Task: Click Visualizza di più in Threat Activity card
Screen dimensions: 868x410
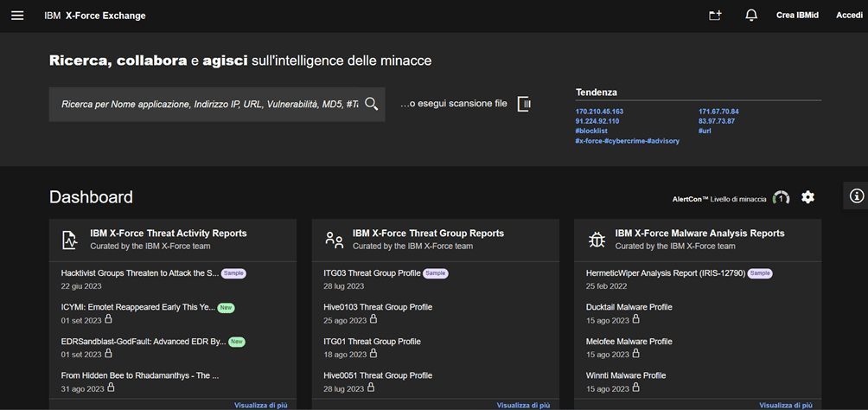Action: [261, 406]
